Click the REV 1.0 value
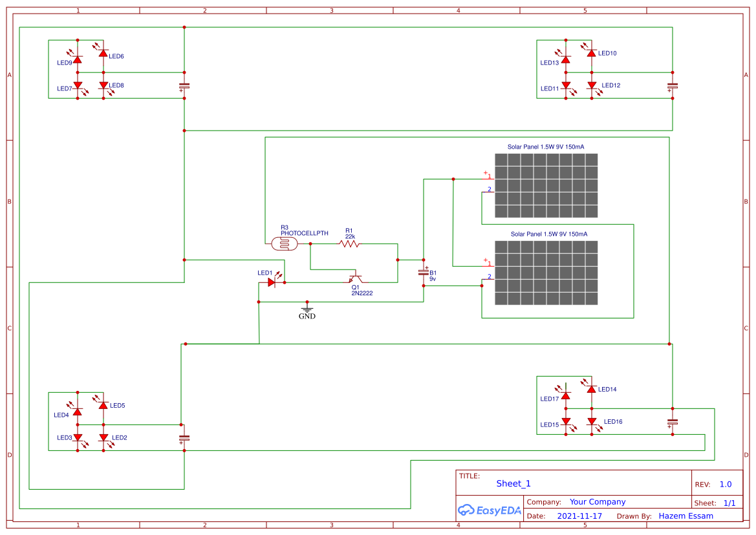This screenshot has height=535, width=756. (x=725, y=484)
